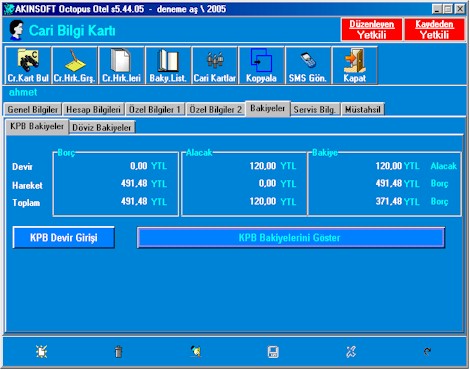
Task: Open the Özel Bilgiler 1 tab
Action: click(155, 109)
